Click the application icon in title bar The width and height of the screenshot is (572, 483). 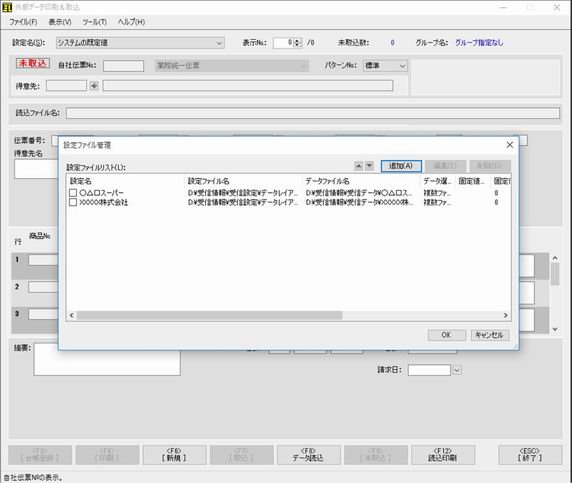point(7,7)
